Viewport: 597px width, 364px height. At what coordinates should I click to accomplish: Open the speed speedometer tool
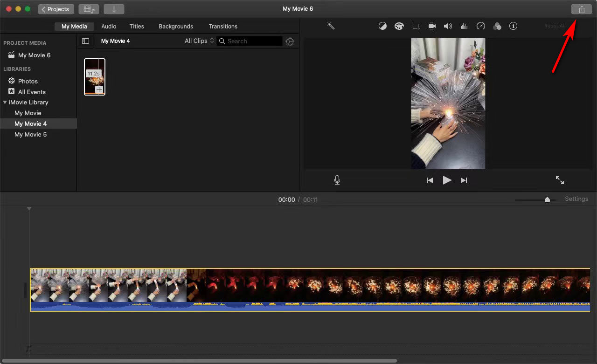click(x=481, y=26)
